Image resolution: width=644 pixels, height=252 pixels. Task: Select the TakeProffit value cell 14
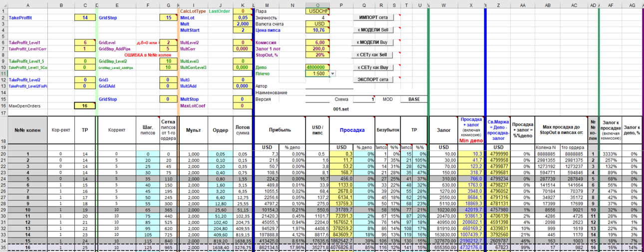click(x=85, y=17)
